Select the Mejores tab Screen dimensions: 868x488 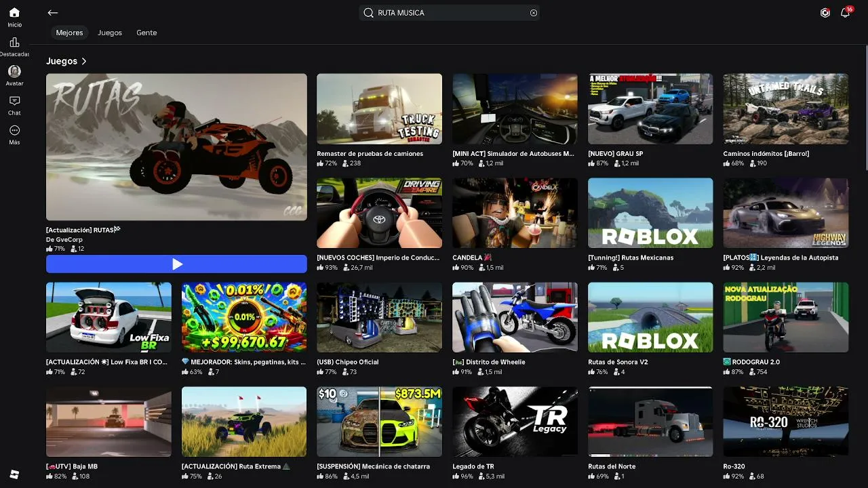(x=69, y=33)
